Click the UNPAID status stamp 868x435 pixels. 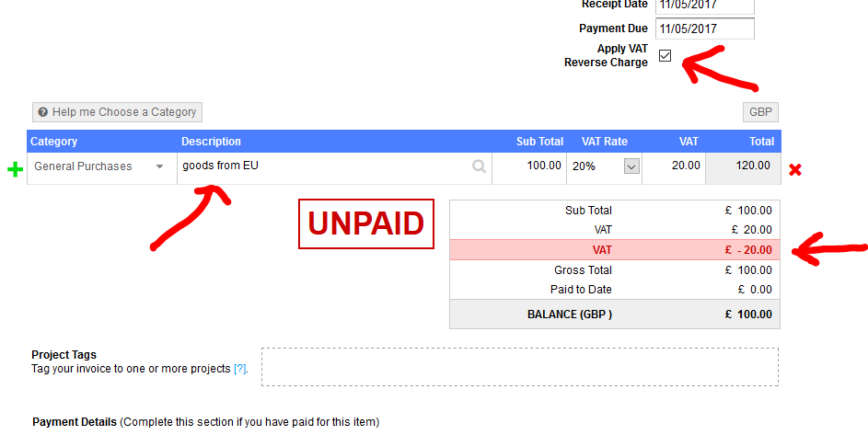click(x=366, y=223)
